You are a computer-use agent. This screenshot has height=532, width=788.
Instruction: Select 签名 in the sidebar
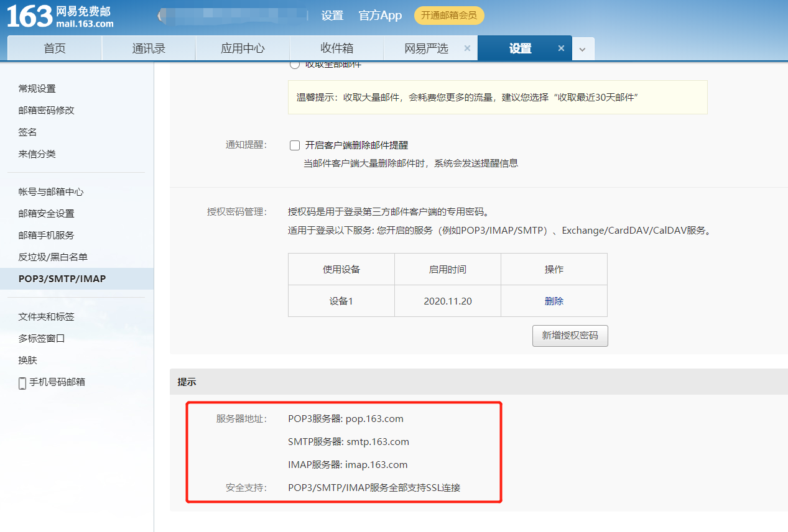tap(28, 132)
